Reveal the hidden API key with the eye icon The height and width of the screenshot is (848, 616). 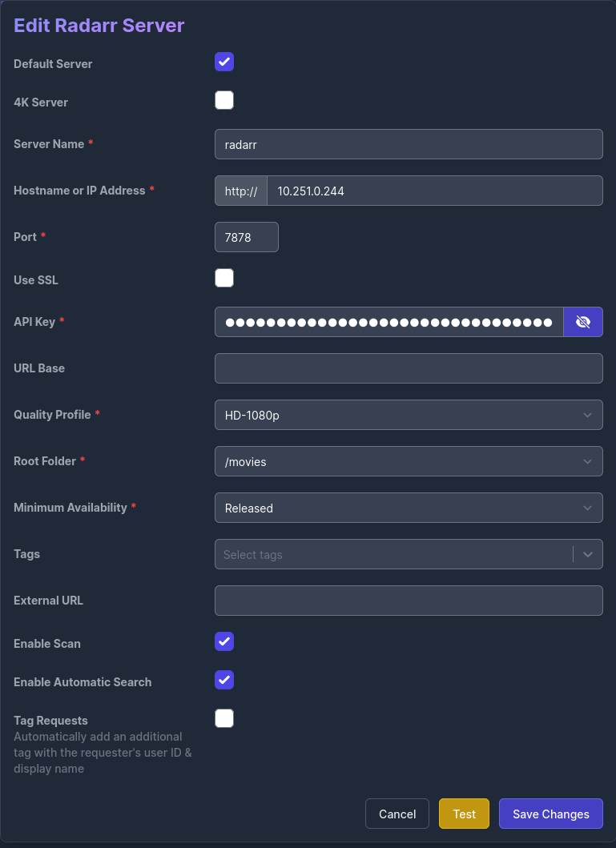583,322
